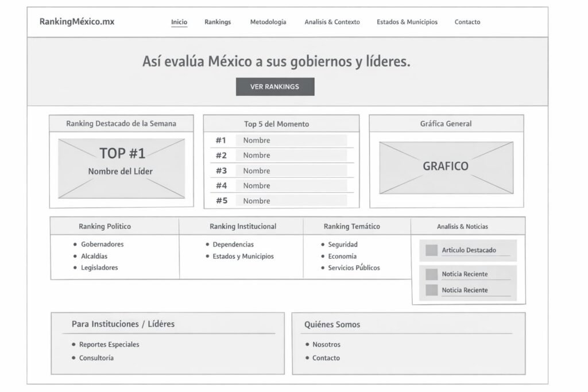
Task: Choose the #5 Nombre row in Top 5
Action: pyautogui.click(x=281, y=201)
